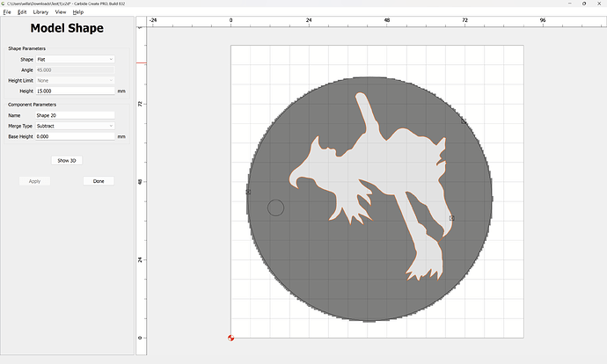Click the red origin marker at canvas corner
This screenshot has height=364, width=607.
pos(230,338)
